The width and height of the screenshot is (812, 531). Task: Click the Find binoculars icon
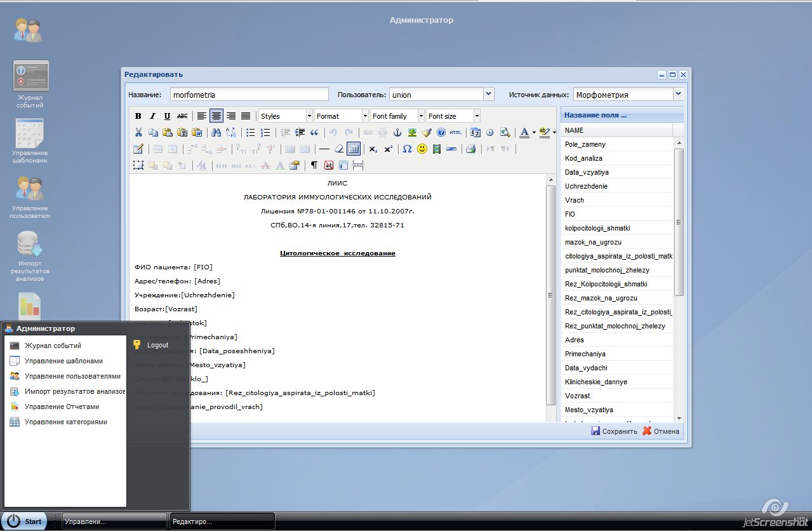click(216, 133)
